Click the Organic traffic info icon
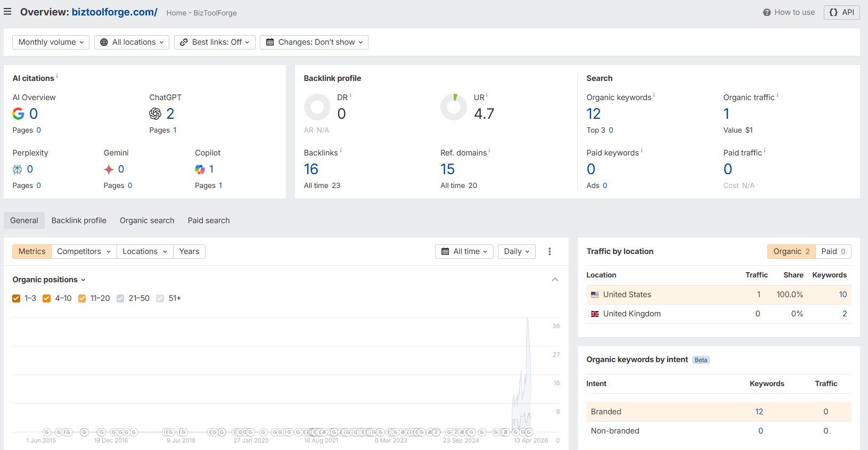 [777, 95]
